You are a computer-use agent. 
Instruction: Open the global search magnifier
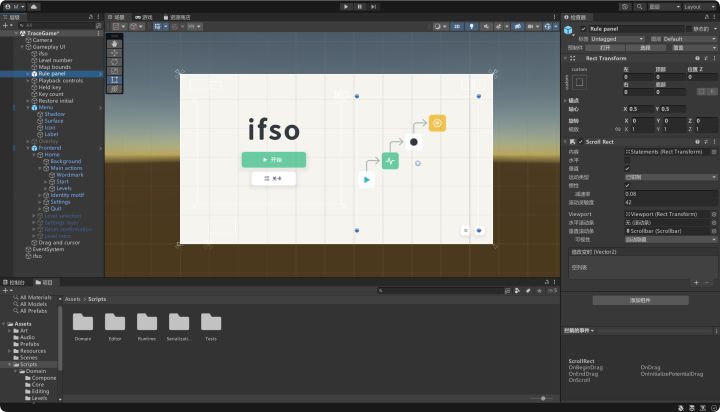[x=639, y=7]
